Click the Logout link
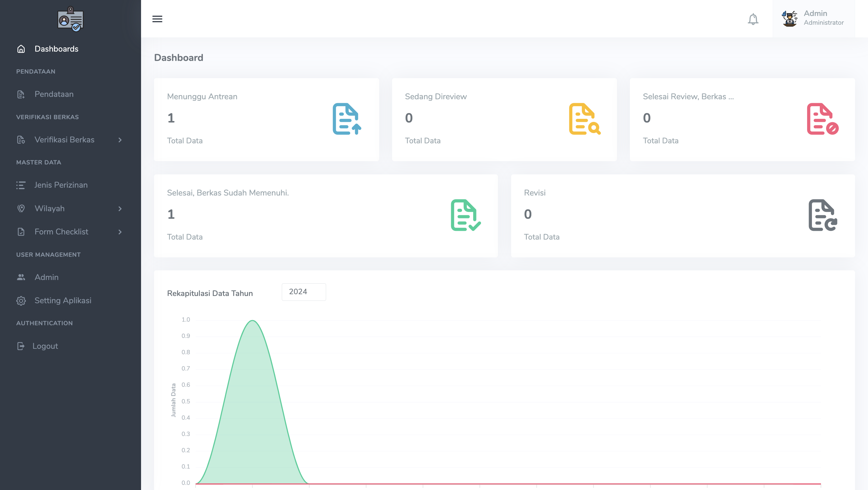Image resolution: width=868 pixels, height=490 pixels. [x=45, y=346]
